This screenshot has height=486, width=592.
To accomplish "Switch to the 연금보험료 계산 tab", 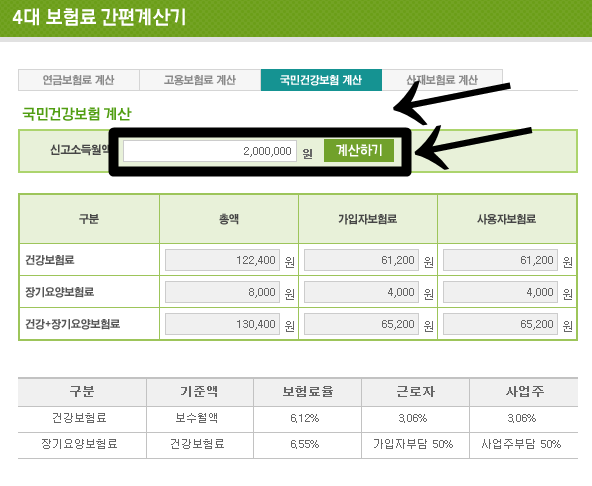I will tap(79, 80).
